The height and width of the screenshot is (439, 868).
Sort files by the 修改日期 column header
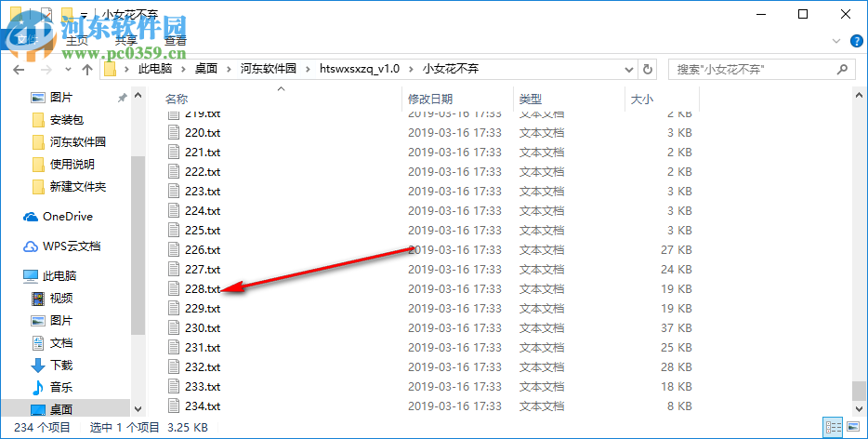[430, 100]
